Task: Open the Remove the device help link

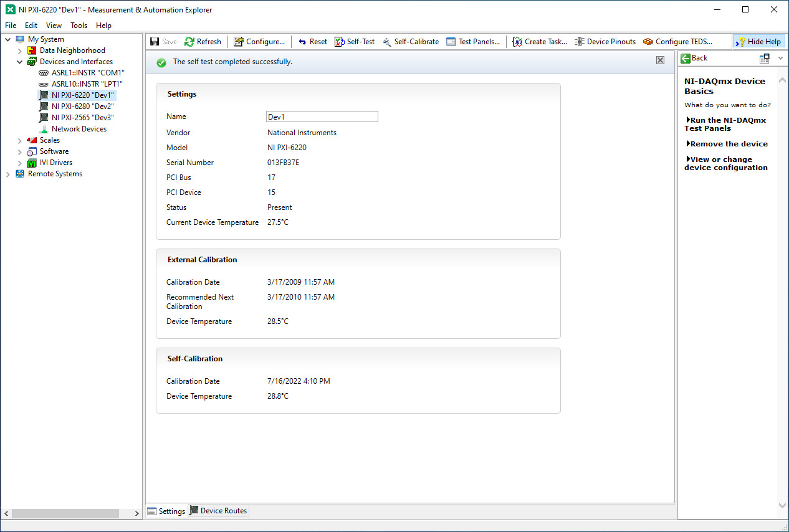Action: pyautogui.click(x=727, y=144)
